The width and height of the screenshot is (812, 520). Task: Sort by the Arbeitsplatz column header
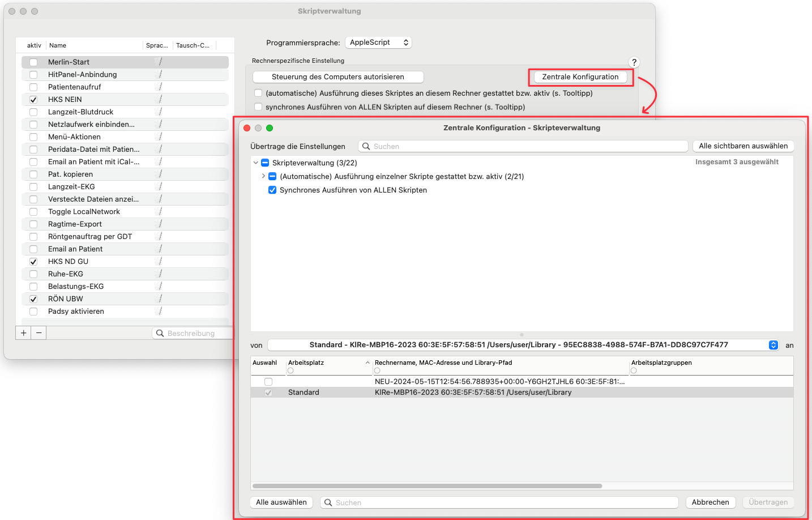pyautogui.click(x=328, y=363)
